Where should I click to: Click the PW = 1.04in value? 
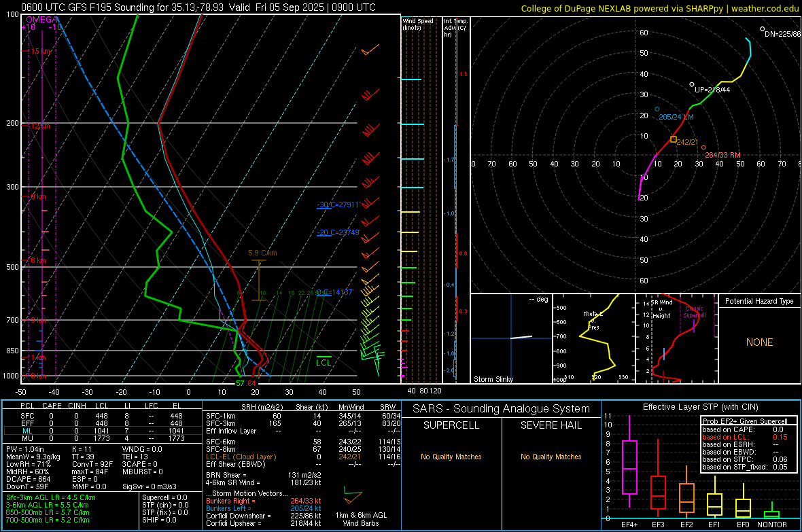pyautogui.click(x=32, y=449)
